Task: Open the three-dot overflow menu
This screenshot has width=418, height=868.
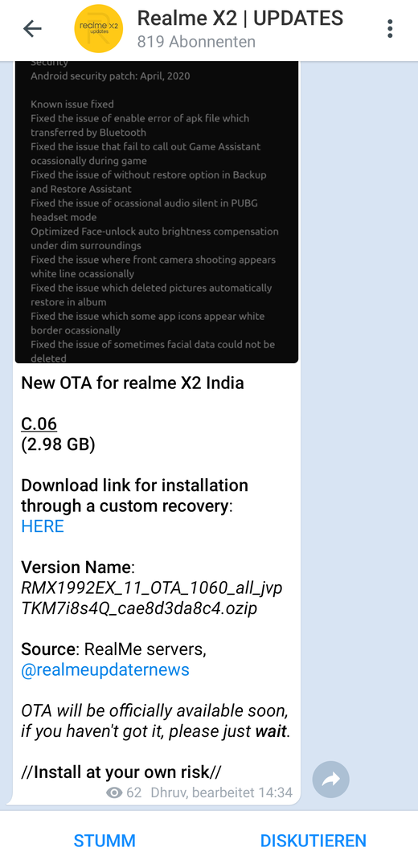Action: [x=391, y=29]
